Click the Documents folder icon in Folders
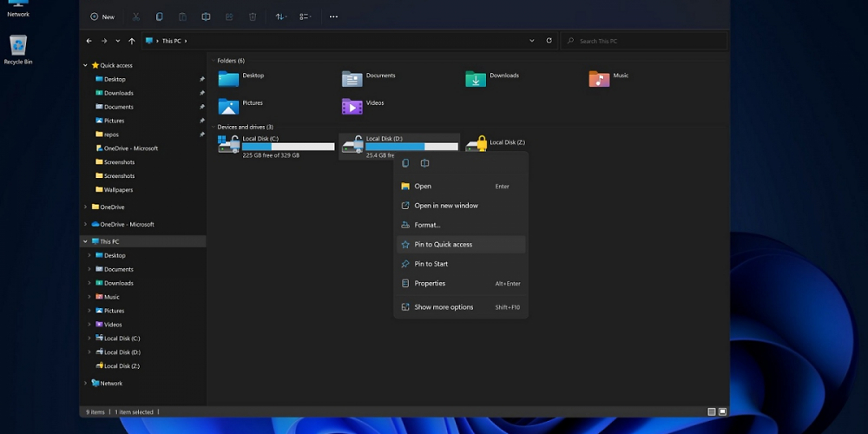Screen dimensions: 868x434 click(x=352, y=79)
